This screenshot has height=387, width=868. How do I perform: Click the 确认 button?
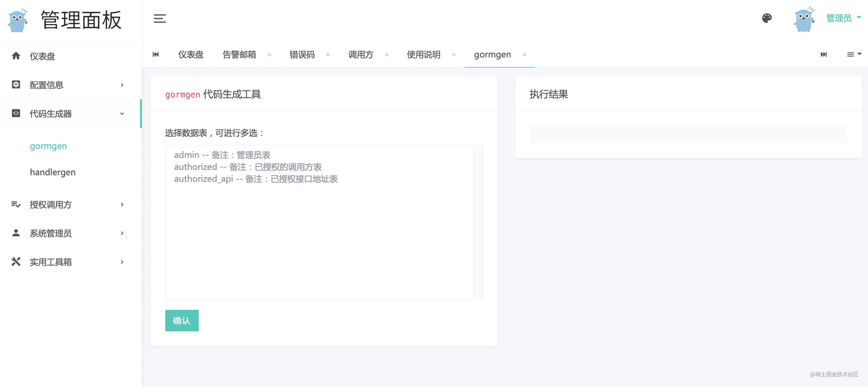[182, 320]
